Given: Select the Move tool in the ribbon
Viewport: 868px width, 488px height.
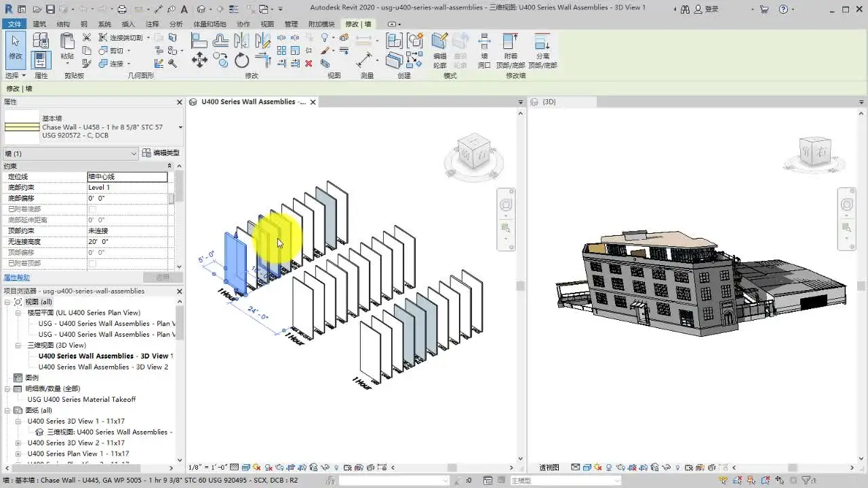Looking at the screenshot, I should click(199, 61).
